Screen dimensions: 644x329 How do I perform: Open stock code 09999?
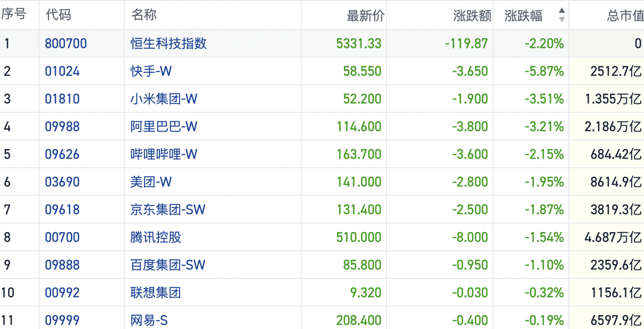(x=62, y=320)
